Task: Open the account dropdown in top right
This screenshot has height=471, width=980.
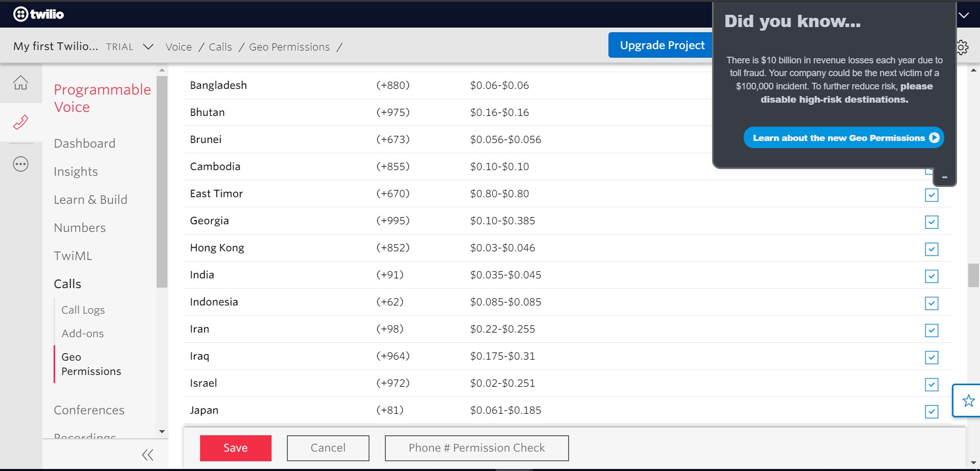Action: pyautogui.click(x=964, y=15)
